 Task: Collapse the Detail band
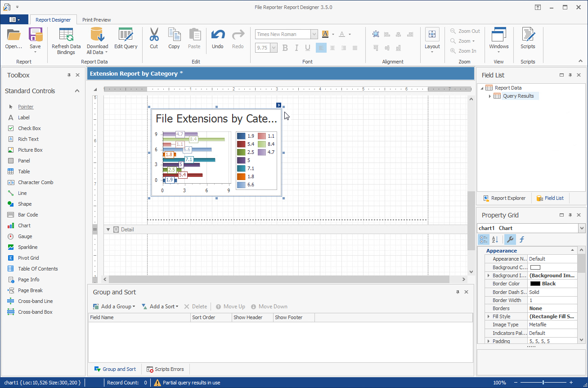(x=108, y=230)
